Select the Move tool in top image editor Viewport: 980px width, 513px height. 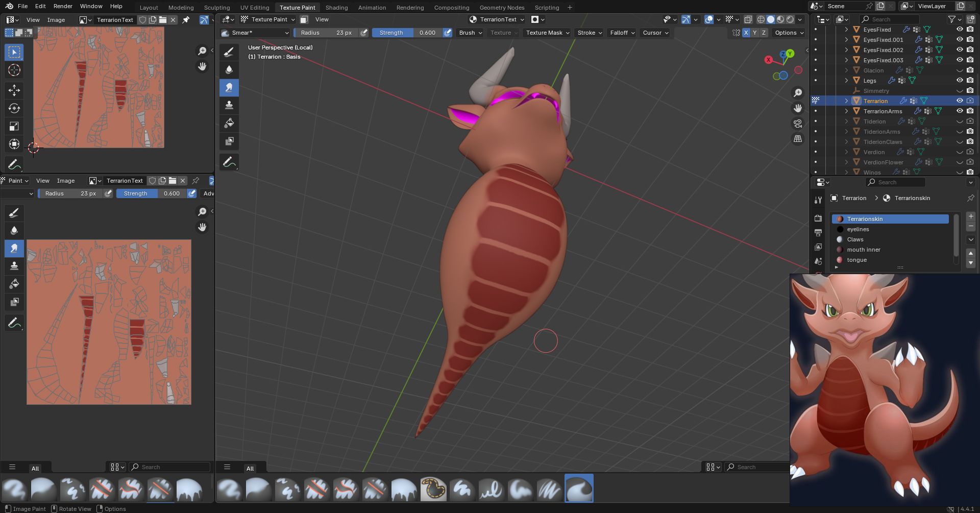[x=14, y=90]
